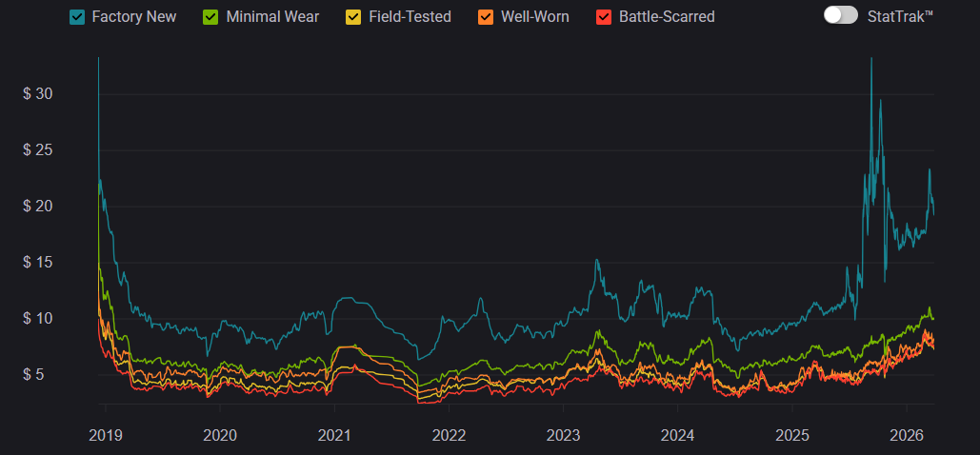Viewport: 980px width, 455px height.
Task: Click the Well-Worn legend text
Action: tap(535, 17)
